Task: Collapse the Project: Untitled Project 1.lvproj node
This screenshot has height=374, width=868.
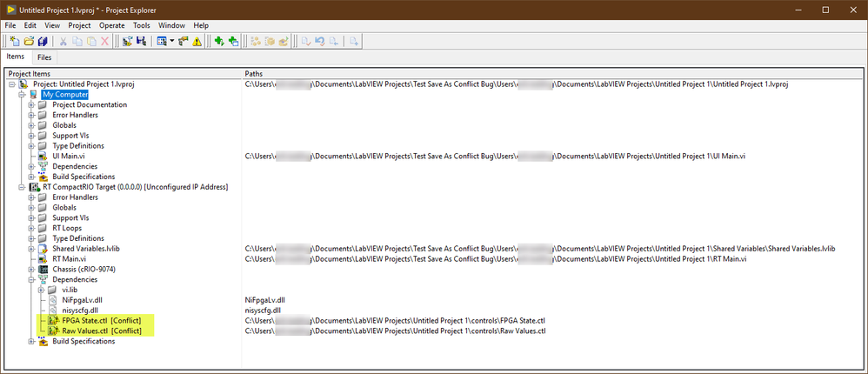Action: (12, 84)
